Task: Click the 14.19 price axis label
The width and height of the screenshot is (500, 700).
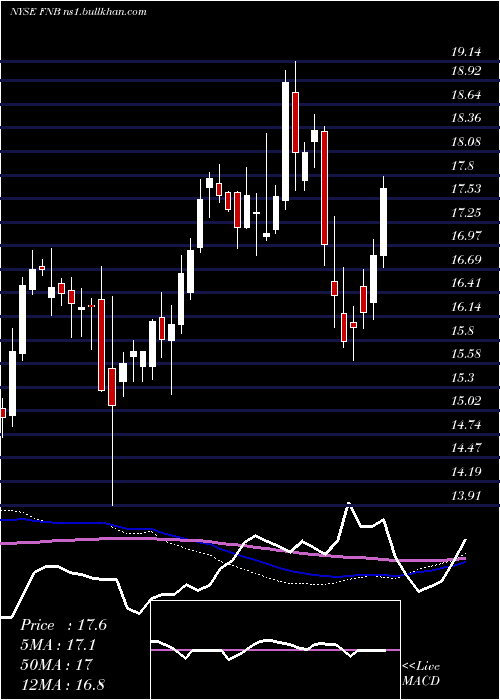Action: pyautogui.click(x=466, y=471)
